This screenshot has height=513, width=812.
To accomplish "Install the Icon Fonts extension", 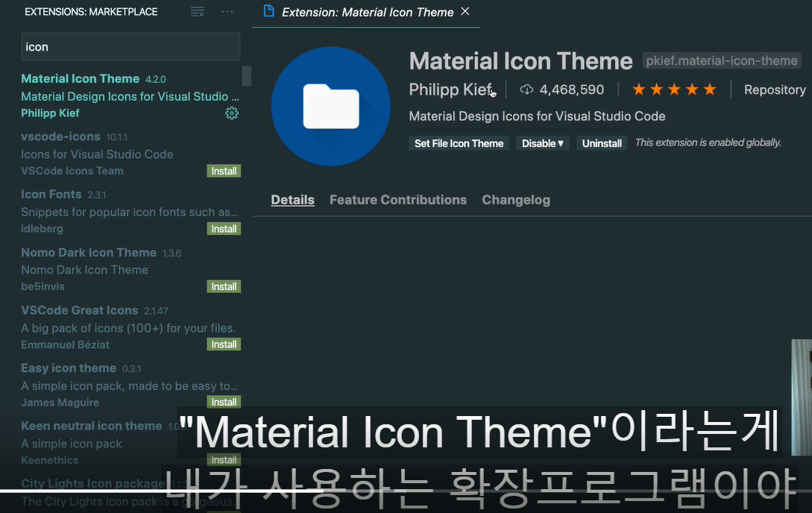I will click(x=224, y=229).
